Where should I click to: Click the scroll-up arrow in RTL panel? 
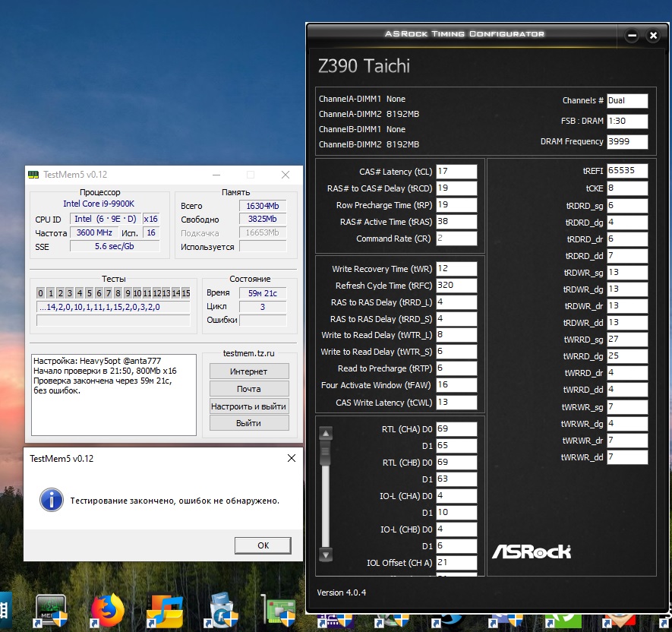[x=326, y=434]
